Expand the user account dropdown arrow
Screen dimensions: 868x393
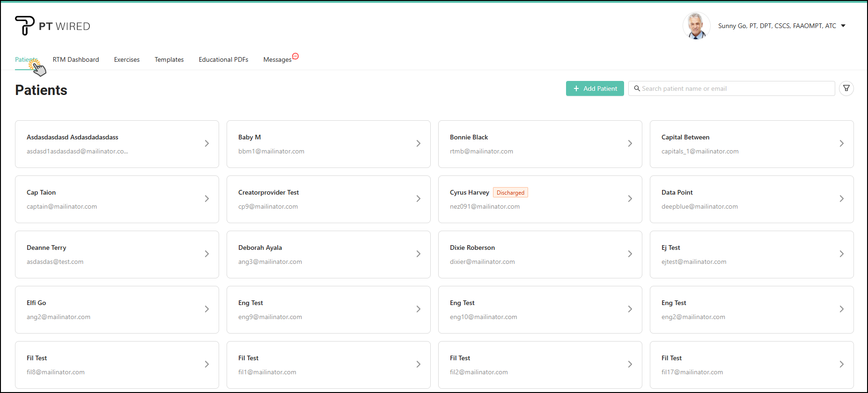coord(843,26)
